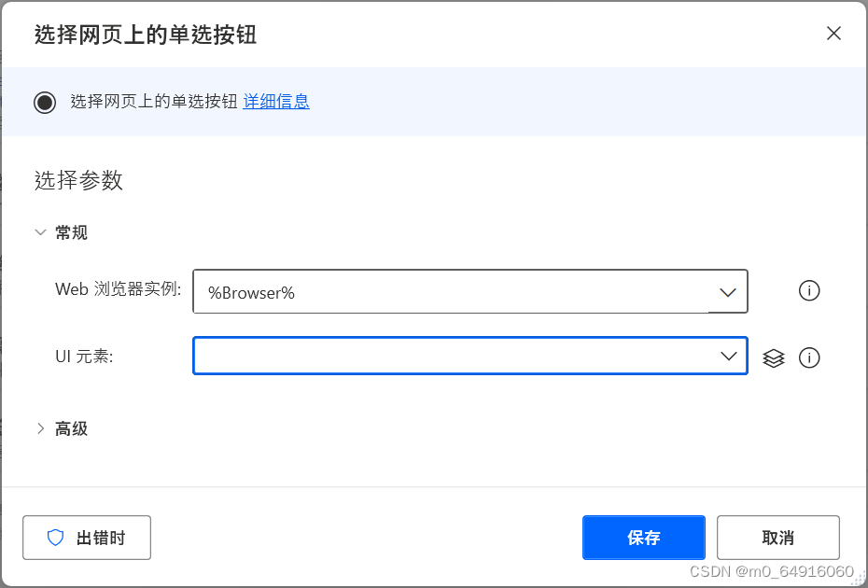Click inside the Web 浏览器实例 combo field
This screenshot has width=868, height=588.
pyautogui.click(x=420, y=291)
